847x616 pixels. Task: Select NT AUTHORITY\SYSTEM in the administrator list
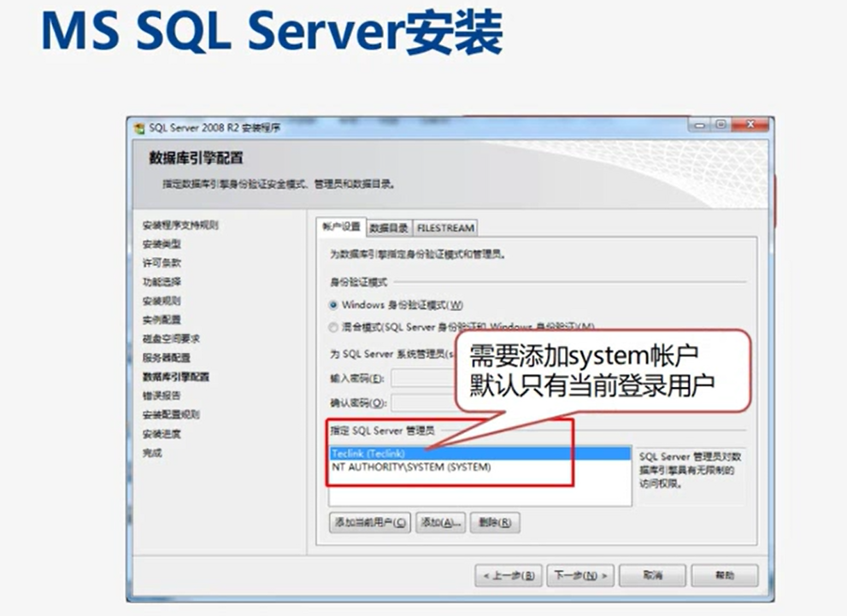(411, 467)
